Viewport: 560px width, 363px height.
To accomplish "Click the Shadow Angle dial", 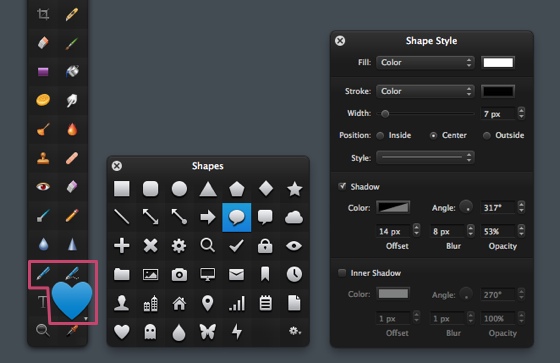I will tap(466, 207).
